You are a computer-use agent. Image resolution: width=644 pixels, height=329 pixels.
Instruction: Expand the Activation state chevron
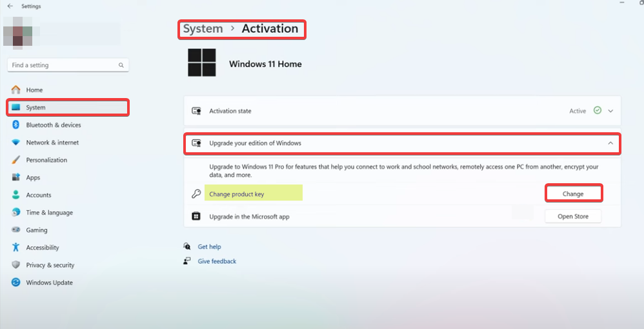pyautogui.click(x=610, y=111)
